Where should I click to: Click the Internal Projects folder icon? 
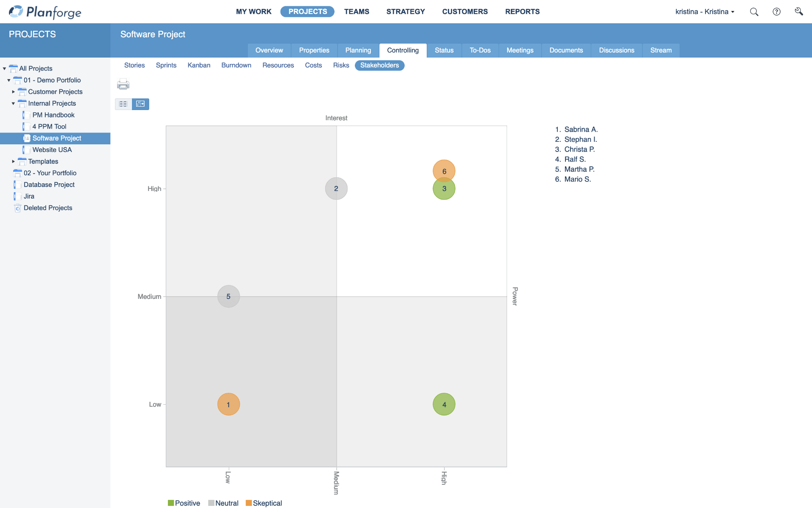pyautogui.click(x=22, y=103)
